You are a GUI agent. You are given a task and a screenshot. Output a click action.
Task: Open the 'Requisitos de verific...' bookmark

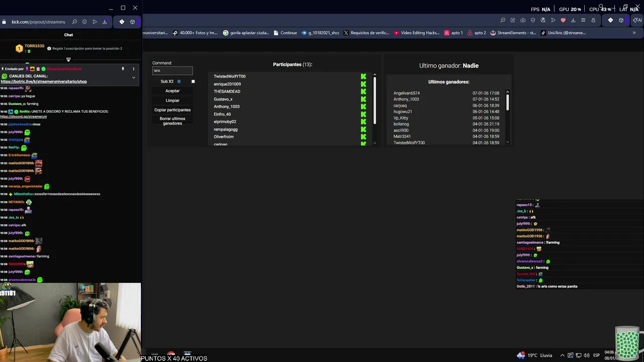click(x=366, y=33)
